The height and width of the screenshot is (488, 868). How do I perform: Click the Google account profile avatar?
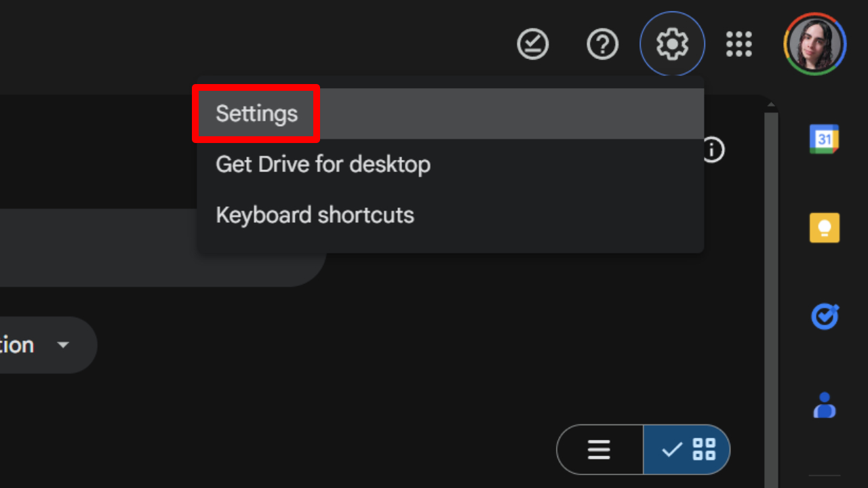click(x=815, y=45)
